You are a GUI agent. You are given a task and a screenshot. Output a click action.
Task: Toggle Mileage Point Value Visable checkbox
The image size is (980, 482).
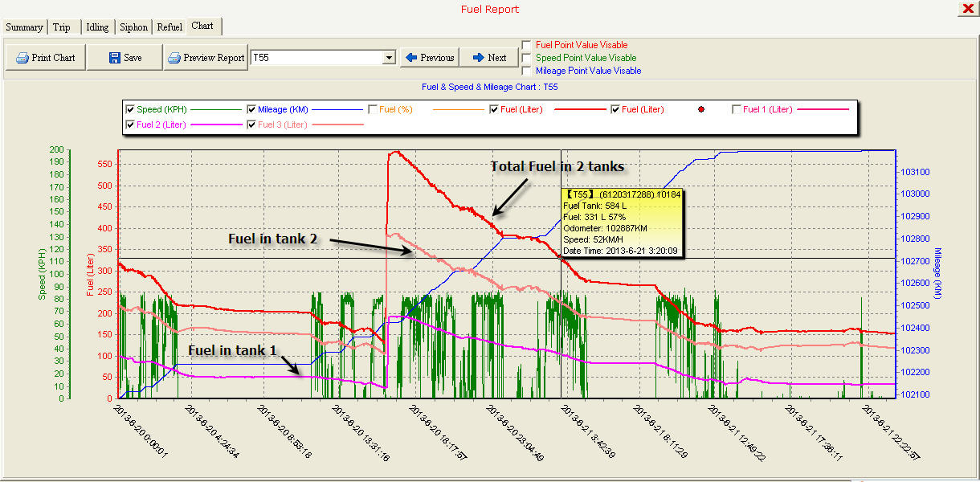tap(526, 71)
